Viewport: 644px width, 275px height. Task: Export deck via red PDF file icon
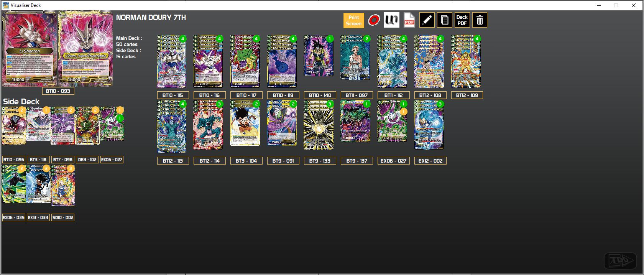409,20
